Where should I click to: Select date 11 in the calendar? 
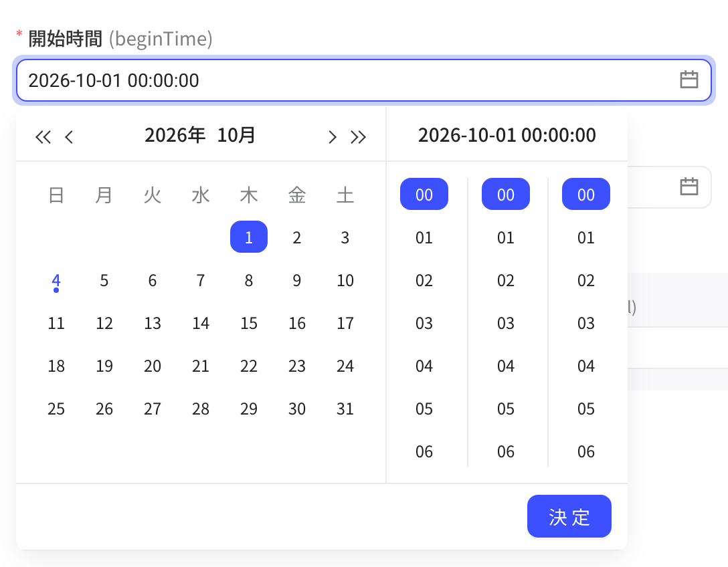point(56,323)
